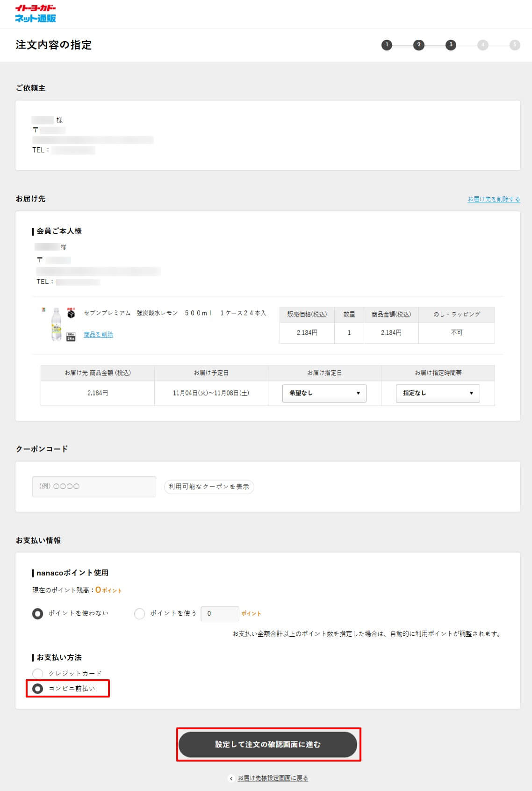The width and height of the screenshot is (532, 791).
Task: Click the coupon code input field
Action: (94, 487)
